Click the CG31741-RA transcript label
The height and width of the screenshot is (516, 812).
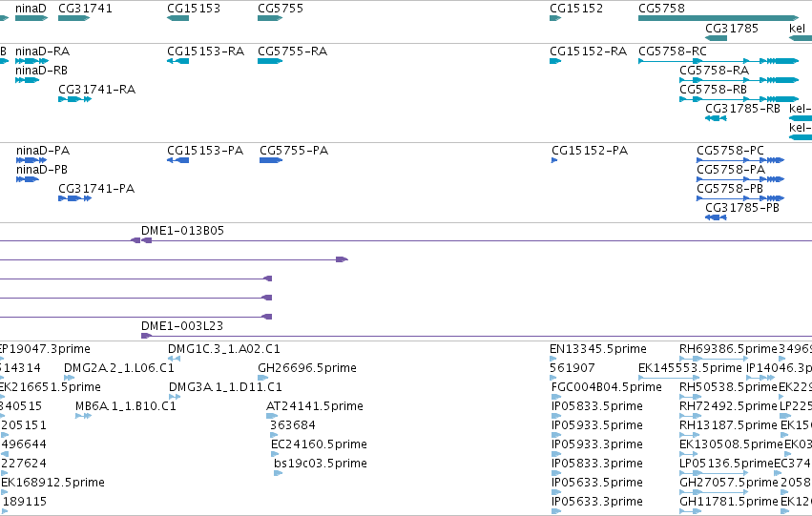(96, 90)
